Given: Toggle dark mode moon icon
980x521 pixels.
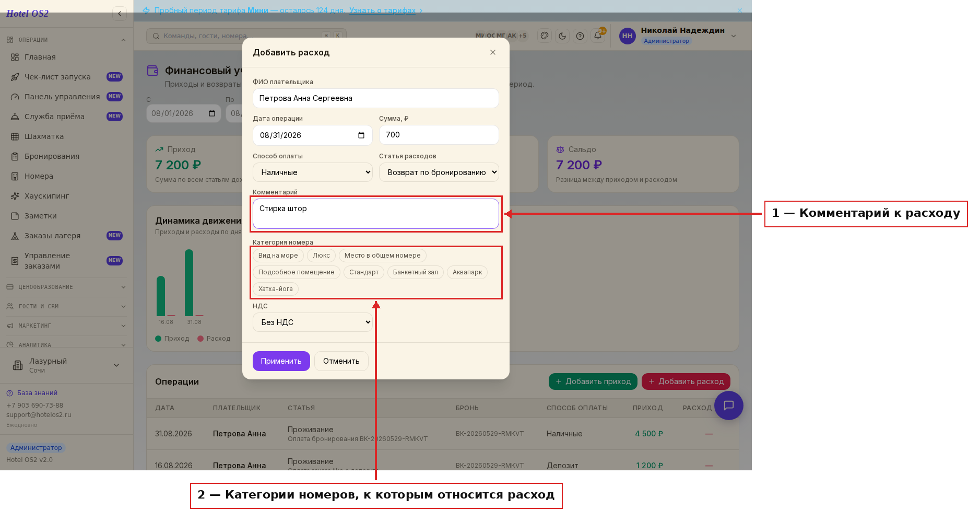Looking at the screenshot, I should point(562,36).
